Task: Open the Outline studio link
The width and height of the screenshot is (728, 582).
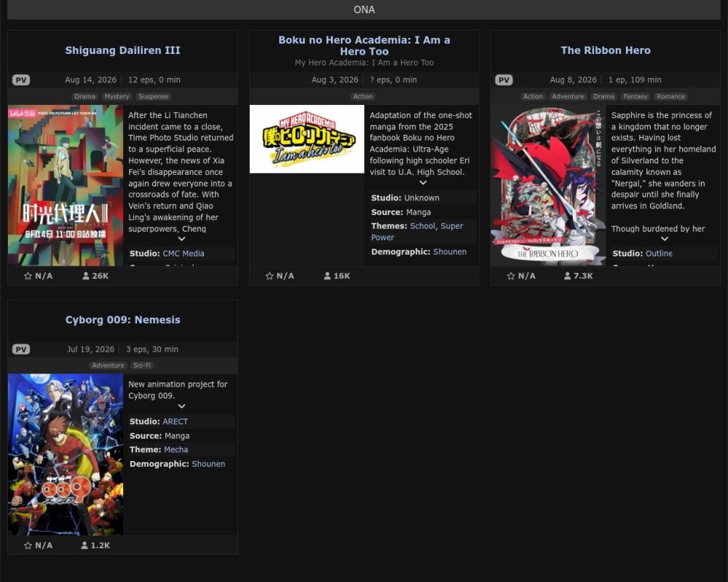Action: point(659,253)
